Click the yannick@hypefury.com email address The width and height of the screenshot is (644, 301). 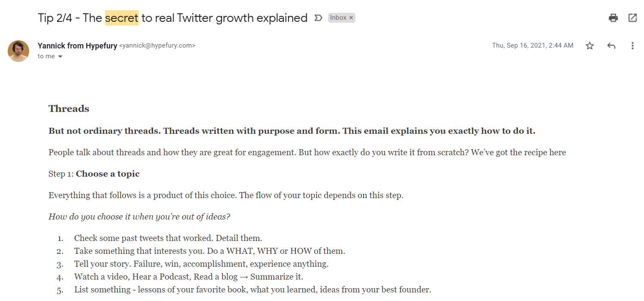pos(157,45)
